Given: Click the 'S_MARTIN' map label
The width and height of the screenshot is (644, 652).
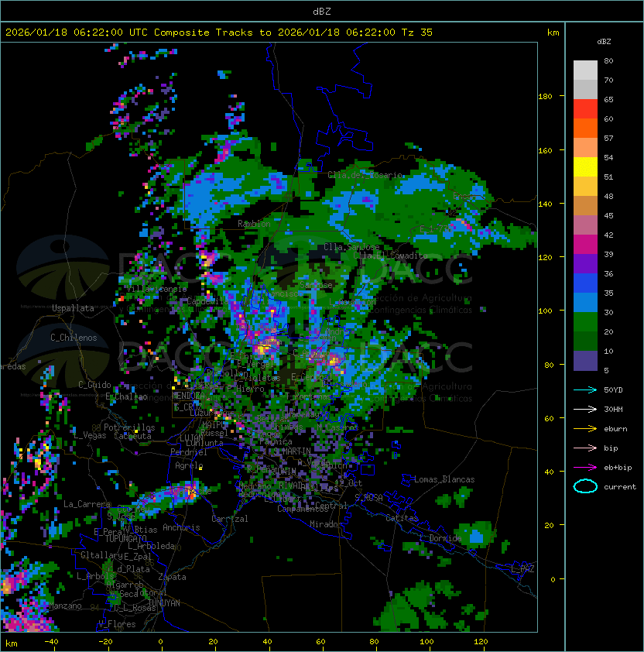Looking at the screenshot, I should 293,451.
